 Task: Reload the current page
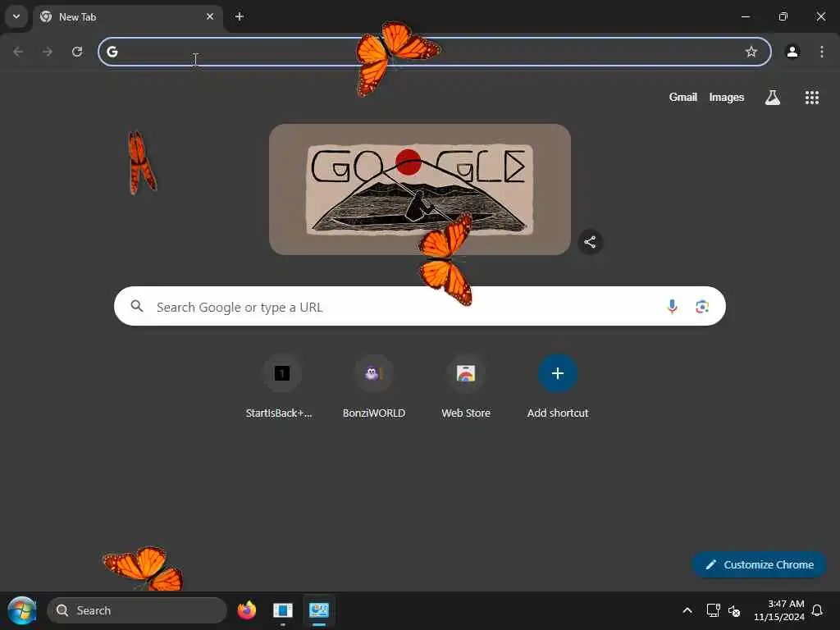click(77, 52)
